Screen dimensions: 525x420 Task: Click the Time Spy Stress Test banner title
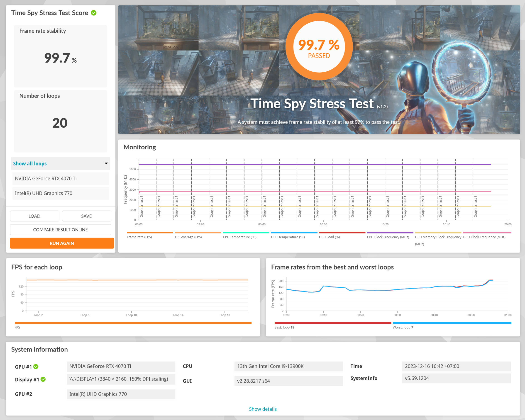312,104
